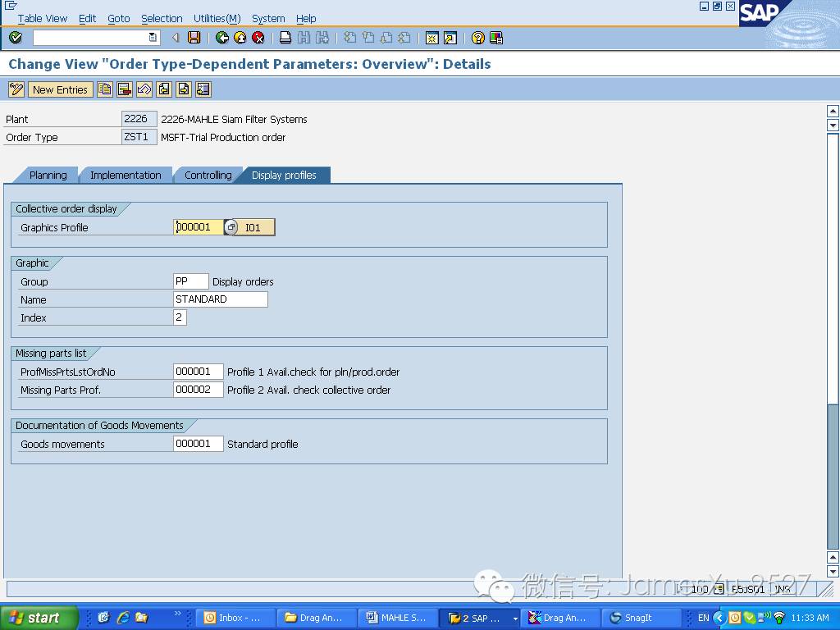
Task: Open the Inbox taskbar button
Action: (235, 618)
